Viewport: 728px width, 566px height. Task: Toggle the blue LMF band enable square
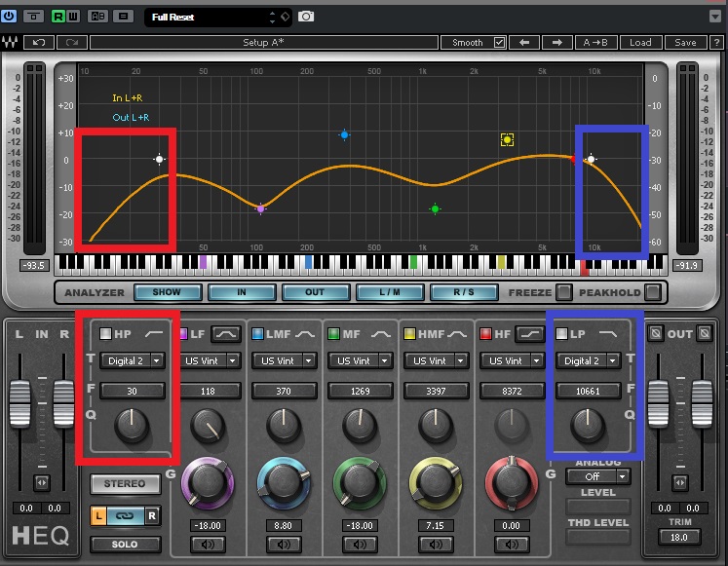click(x=257, y=333)
